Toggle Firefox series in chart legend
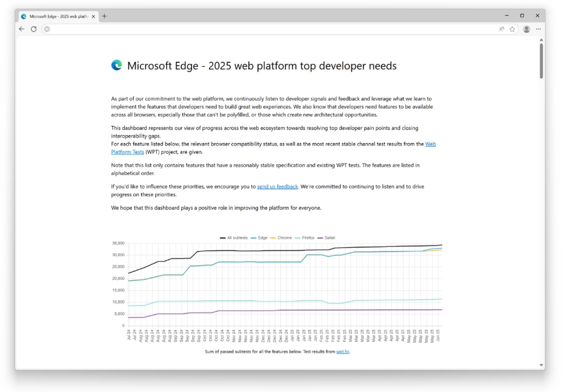Screen dimensions: 567x392 tap(305, 238)
